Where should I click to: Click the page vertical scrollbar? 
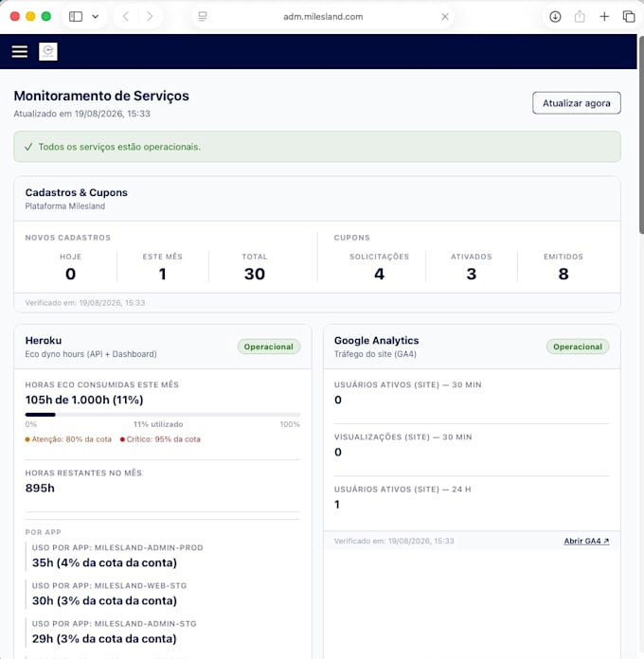click(x=641, y=134)
